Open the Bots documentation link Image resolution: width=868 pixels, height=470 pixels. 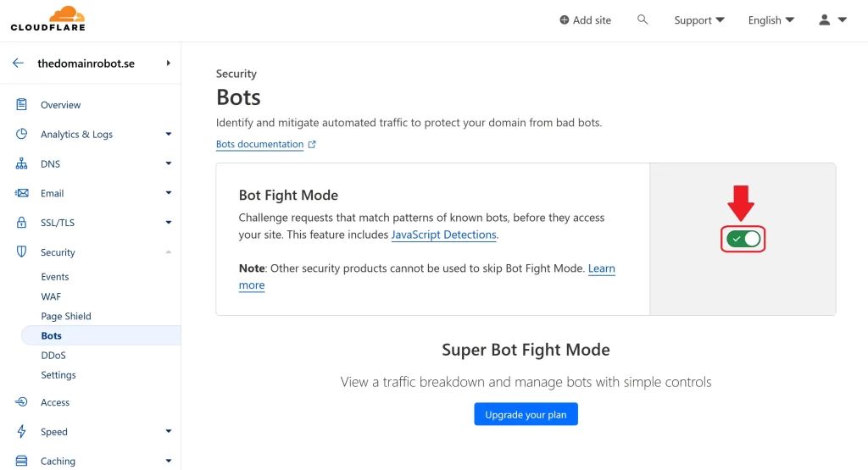[259, 144]
